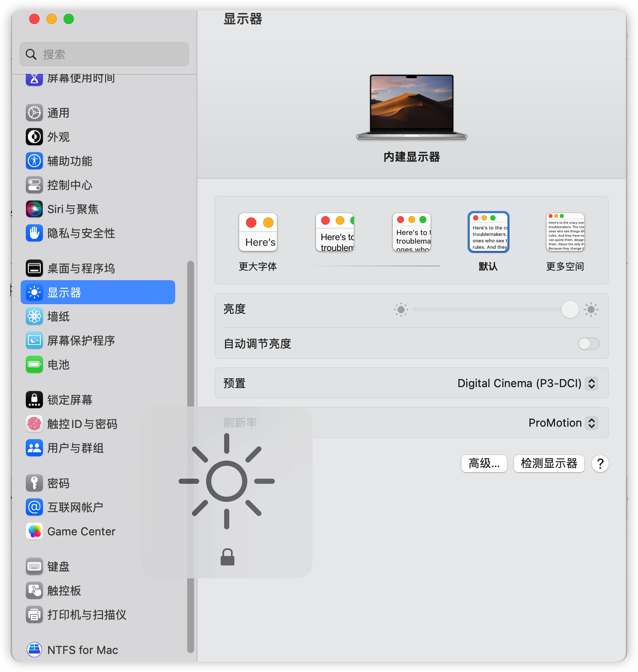The height and width of the screenshot is (672, 638).
Task: Click the 外观 appearance icon
Action: 34,137
